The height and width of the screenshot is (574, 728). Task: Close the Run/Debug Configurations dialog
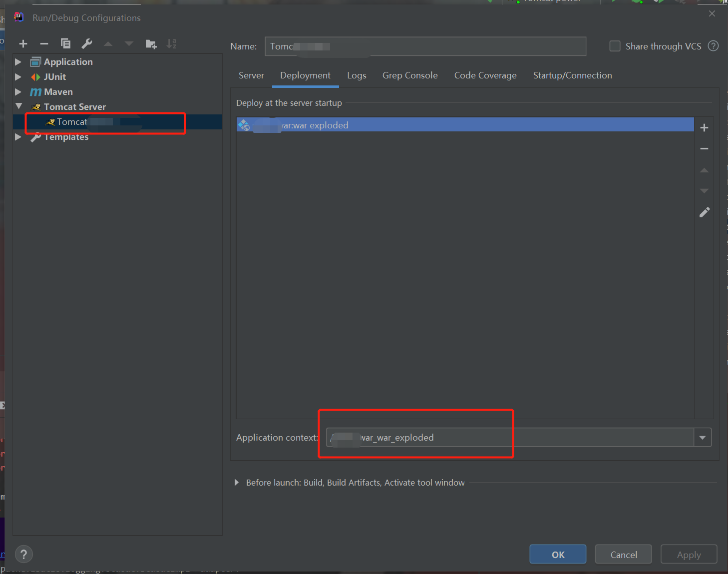712,14
